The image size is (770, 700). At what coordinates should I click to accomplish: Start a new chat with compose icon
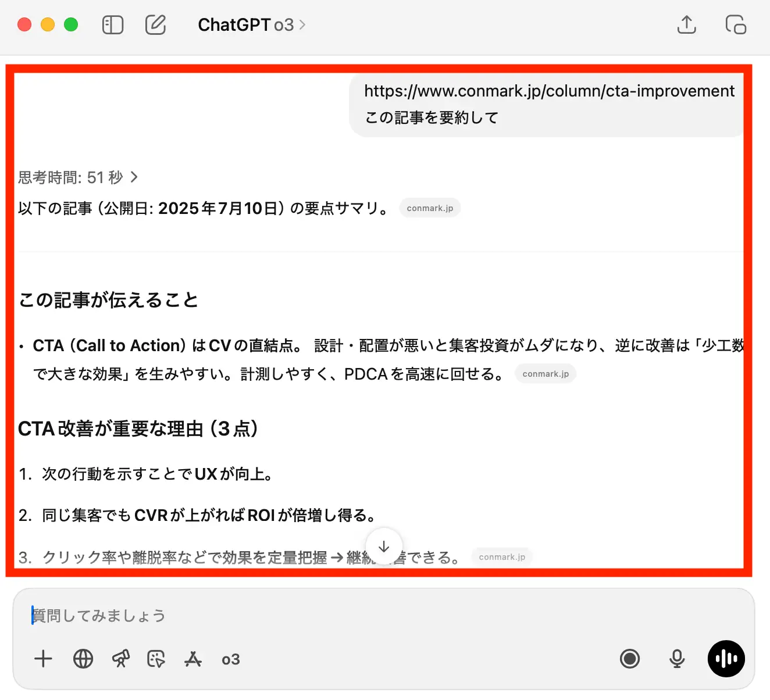[155, 25]
